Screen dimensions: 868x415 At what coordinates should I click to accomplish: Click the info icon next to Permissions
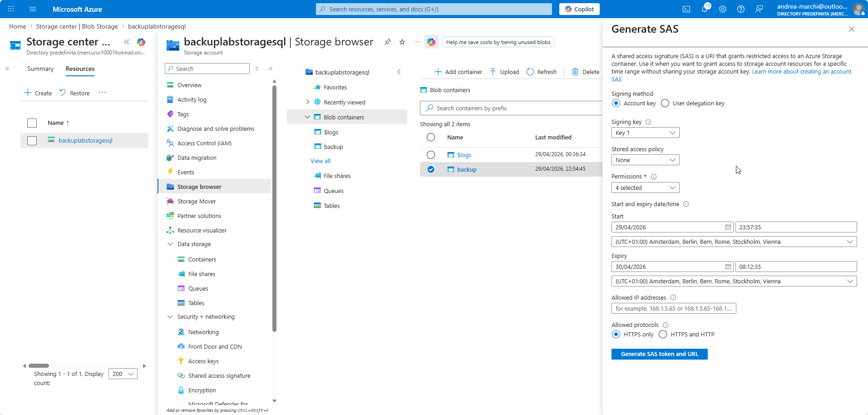tap(654, 177)
